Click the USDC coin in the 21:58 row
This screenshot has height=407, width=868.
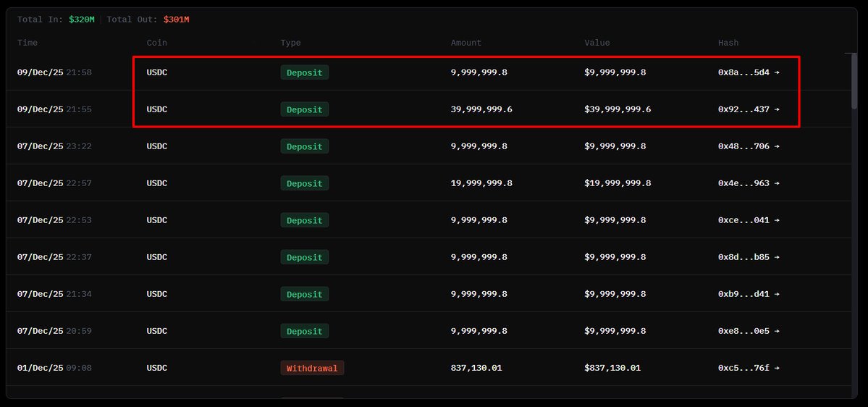156,72
